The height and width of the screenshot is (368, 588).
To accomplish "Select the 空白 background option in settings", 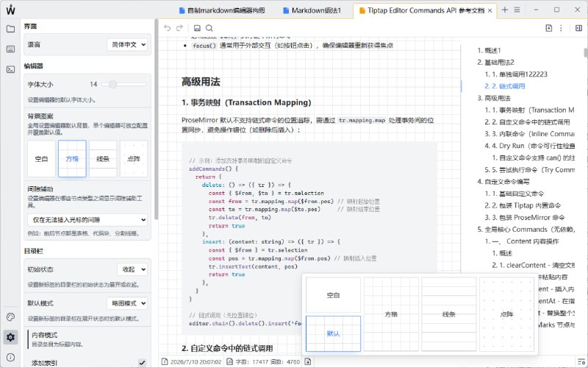I will [x=41, y=159].
